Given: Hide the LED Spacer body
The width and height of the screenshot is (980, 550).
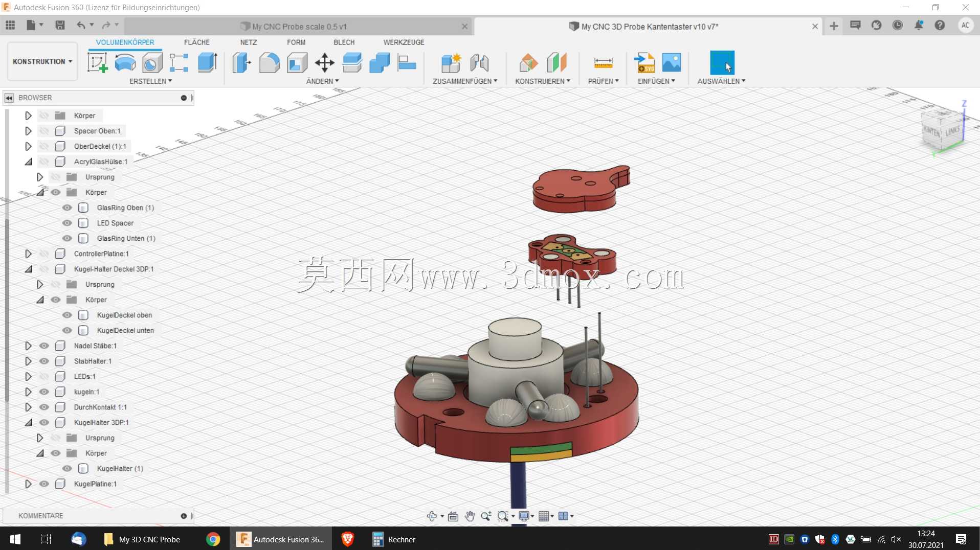Looking at the screenshot, I should point(67,223).
